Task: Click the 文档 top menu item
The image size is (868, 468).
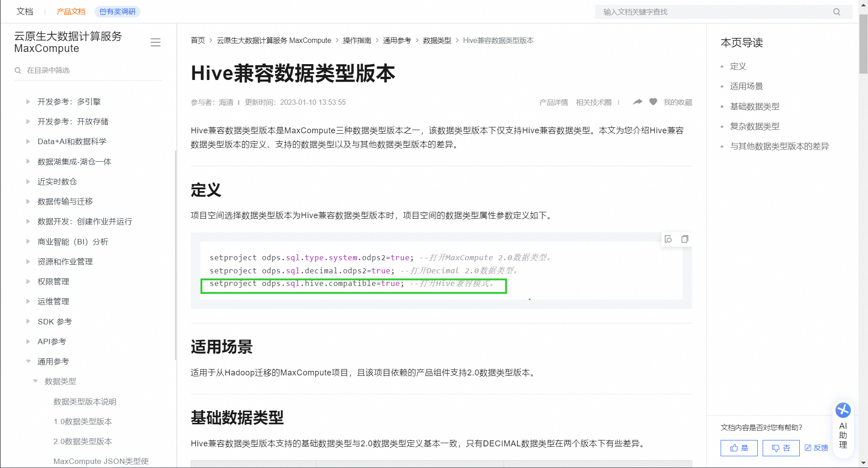Action: 25,12
